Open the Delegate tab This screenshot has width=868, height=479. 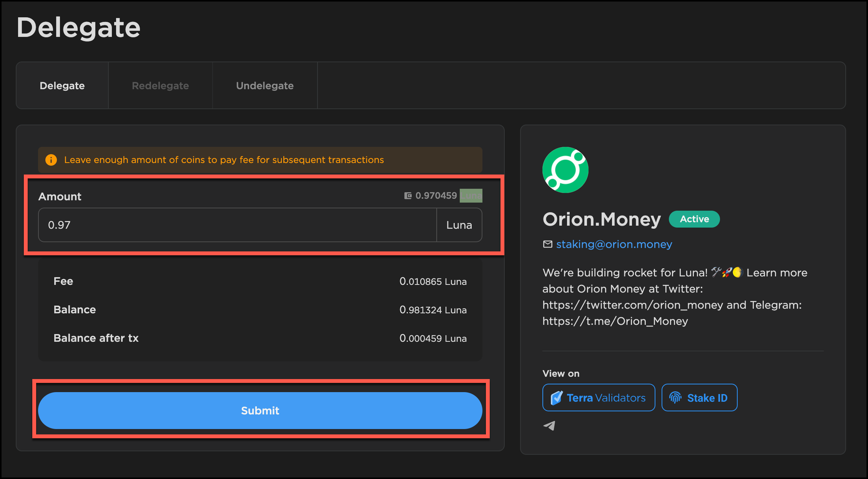pyautogui.click(x=62, y=85)
